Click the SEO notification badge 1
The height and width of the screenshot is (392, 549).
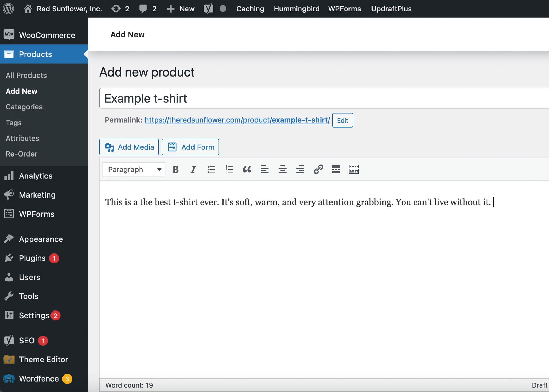[43, 341]
